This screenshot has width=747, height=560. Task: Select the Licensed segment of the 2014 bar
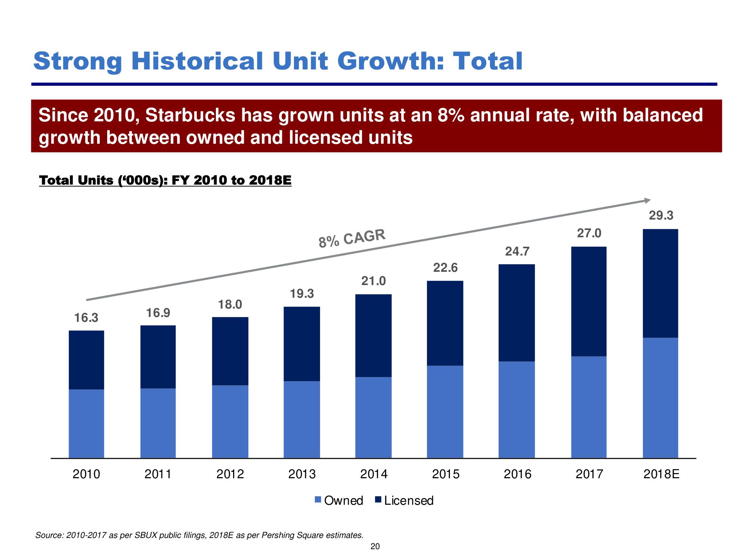pos(373,336)
